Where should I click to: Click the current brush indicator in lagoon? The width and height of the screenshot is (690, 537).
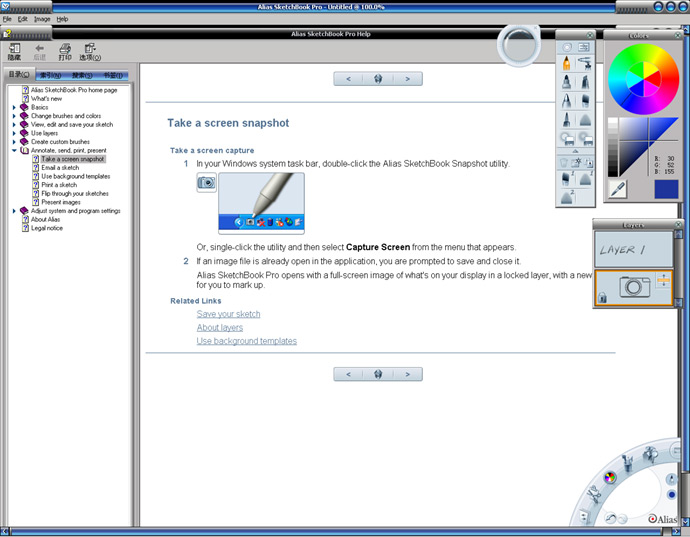pos(672,479)
